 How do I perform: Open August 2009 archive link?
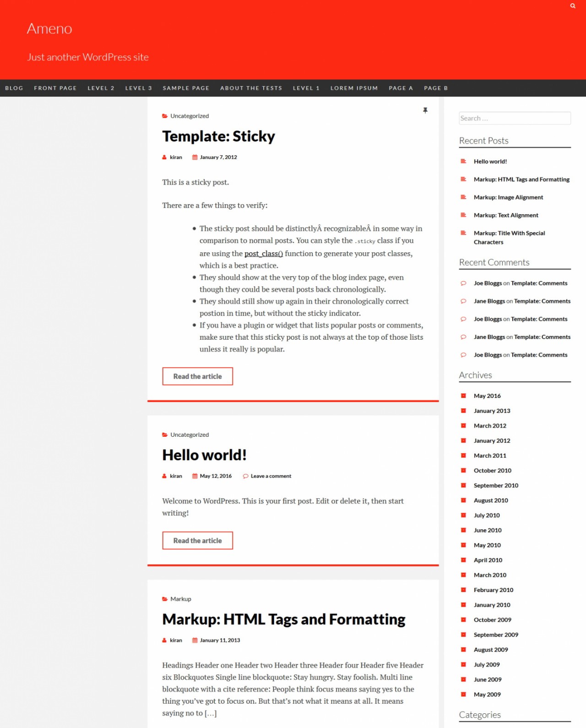click(491, 650)
